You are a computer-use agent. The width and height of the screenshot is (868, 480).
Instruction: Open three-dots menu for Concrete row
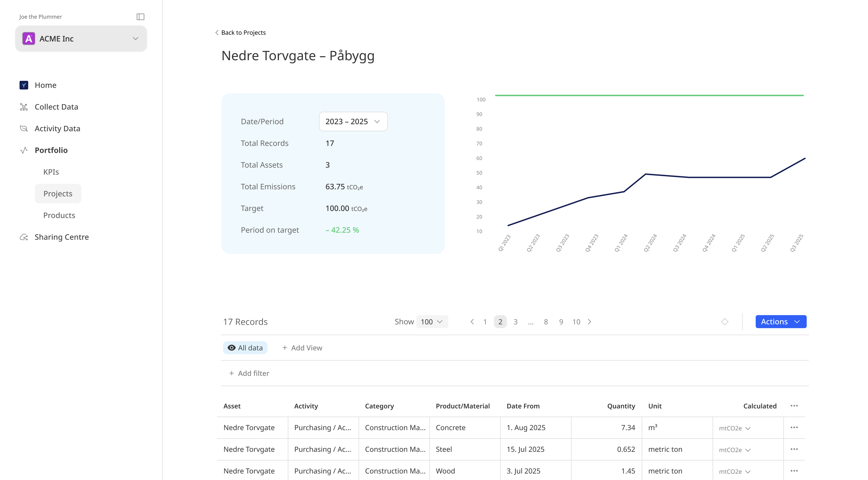click(794, 427)
